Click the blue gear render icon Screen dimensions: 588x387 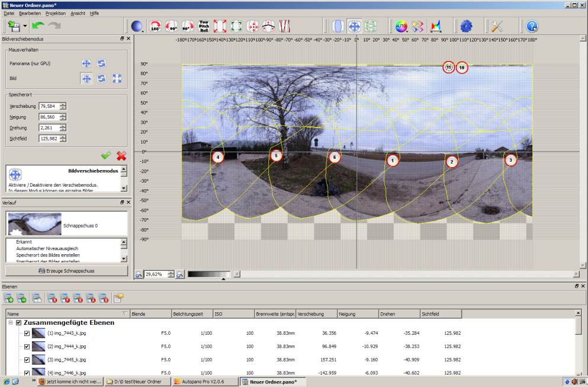click(x=466, y=26)
